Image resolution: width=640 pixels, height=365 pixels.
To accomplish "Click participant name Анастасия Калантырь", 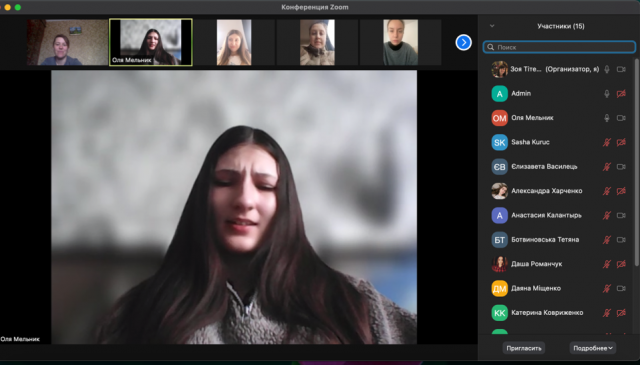I will 546,216.
